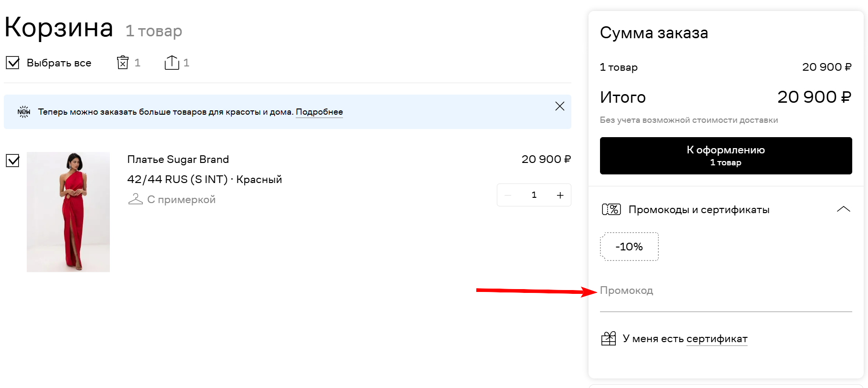Click the NEW badge icon in banner
This screenshot has width=868, height=388.
coord(24,112)
